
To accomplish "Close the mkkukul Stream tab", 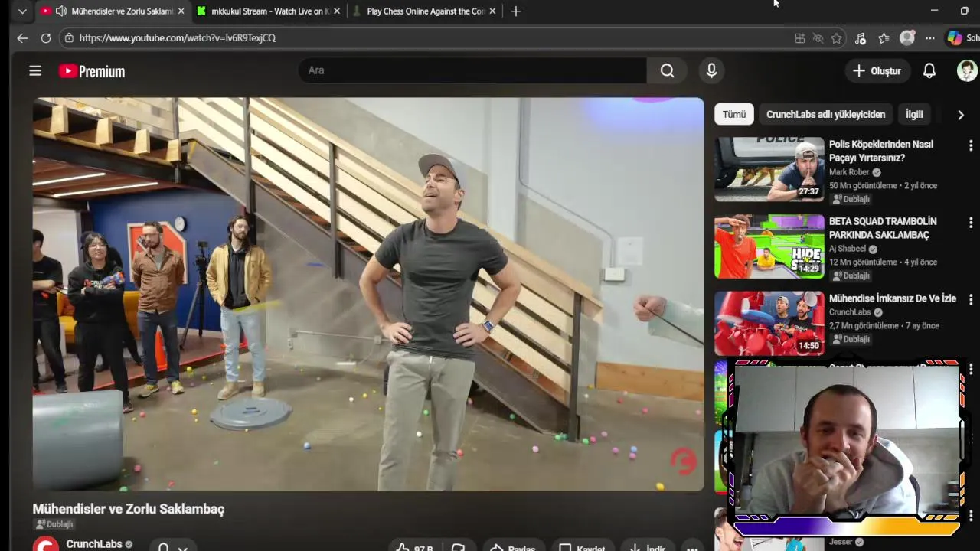I will (337, 11).
